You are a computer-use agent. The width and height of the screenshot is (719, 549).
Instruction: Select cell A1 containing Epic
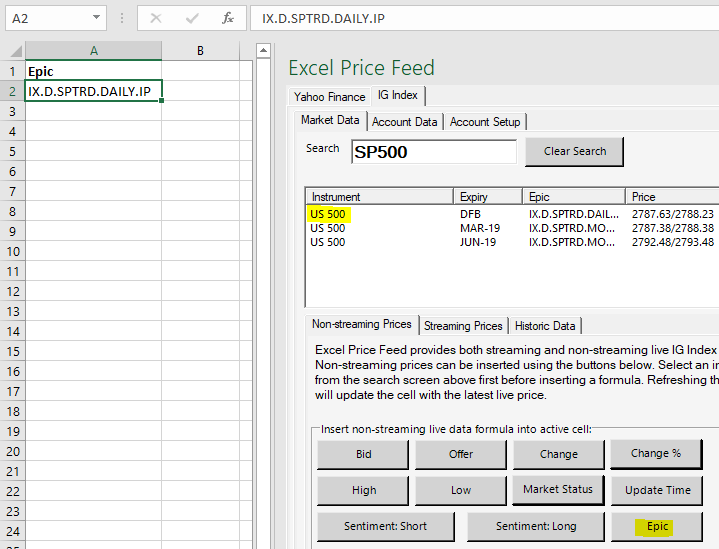click(x=94, y=71)
